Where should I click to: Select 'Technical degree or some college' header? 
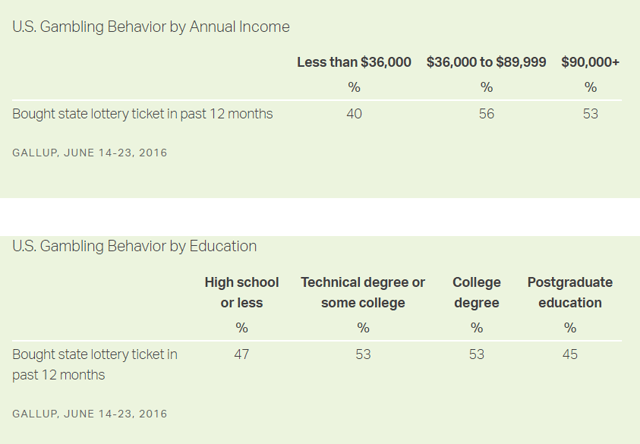click(x=363, y=292)
